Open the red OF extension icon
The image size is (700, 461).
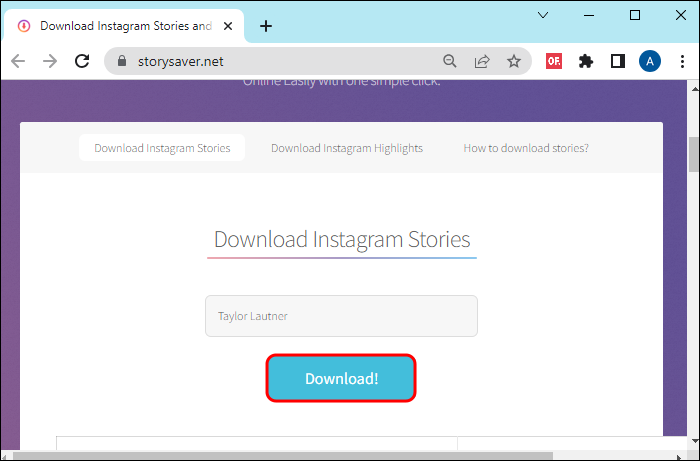click(x=554, y=61)
